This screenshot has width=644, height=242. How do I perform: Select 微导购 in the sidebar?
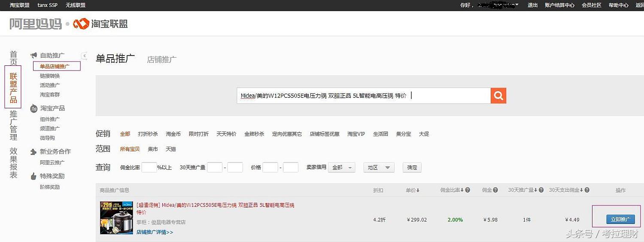click(47, 138)
